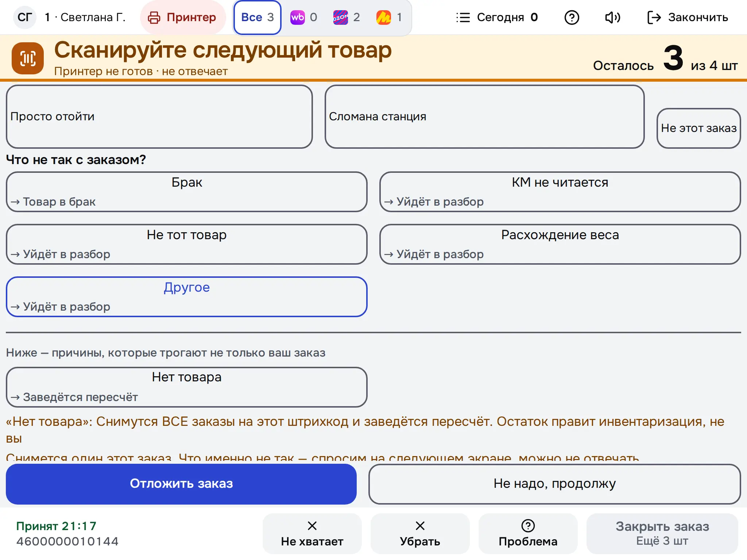Select the Ozon marketplace filter tab

347,17
